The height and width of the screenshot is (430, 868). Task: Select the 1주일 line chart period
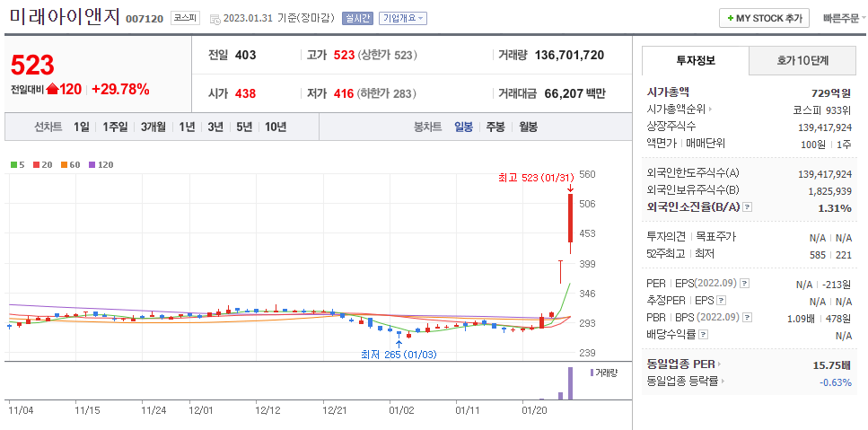(x=115, y=127)
